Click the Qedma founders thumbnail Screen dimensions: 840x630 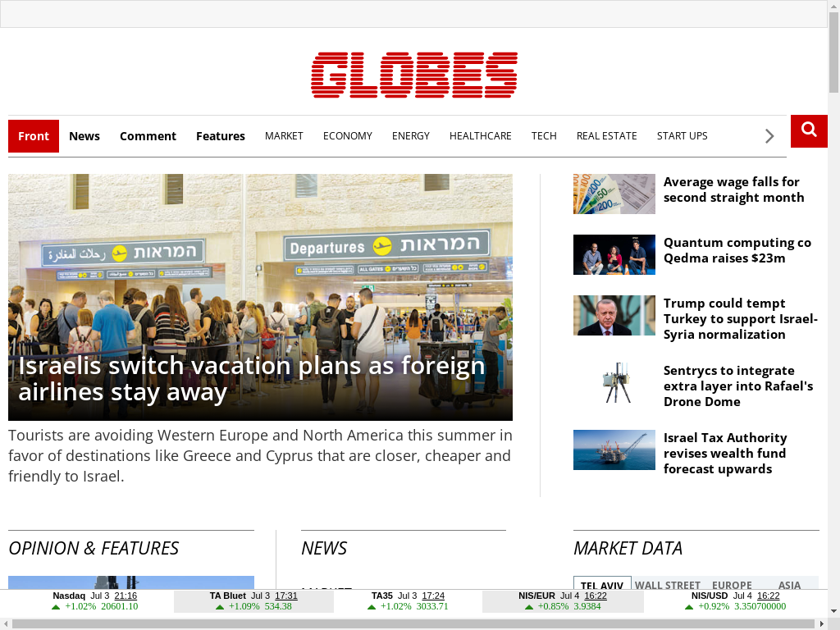click(614, 254)
